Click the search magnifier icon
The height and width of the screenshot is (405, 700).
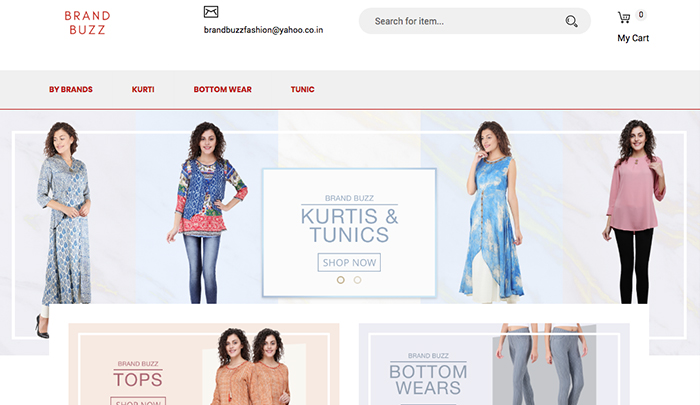pyautogui.click(x=571, y=21)
